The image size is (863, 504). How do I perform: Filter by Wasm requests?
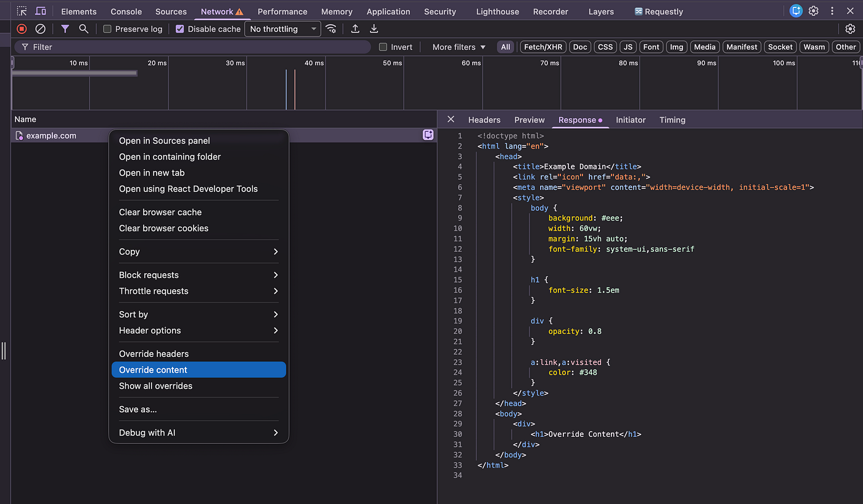[x=814, y=47]
